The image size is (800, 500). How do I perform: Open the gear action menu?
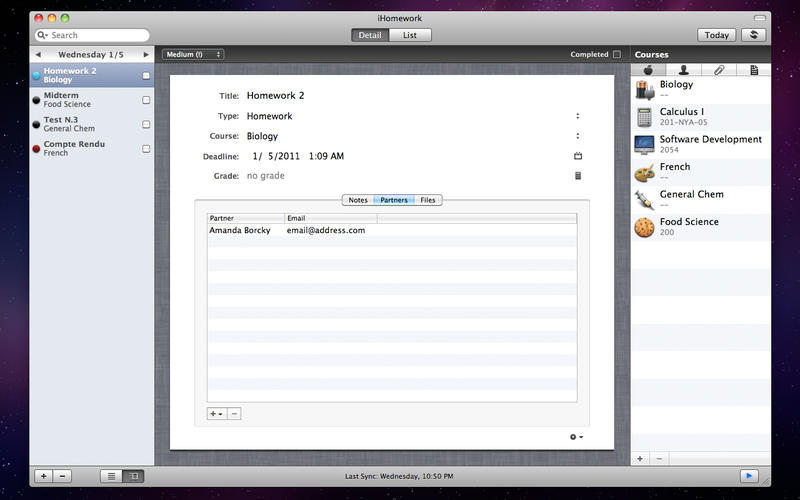click(576, 437)
